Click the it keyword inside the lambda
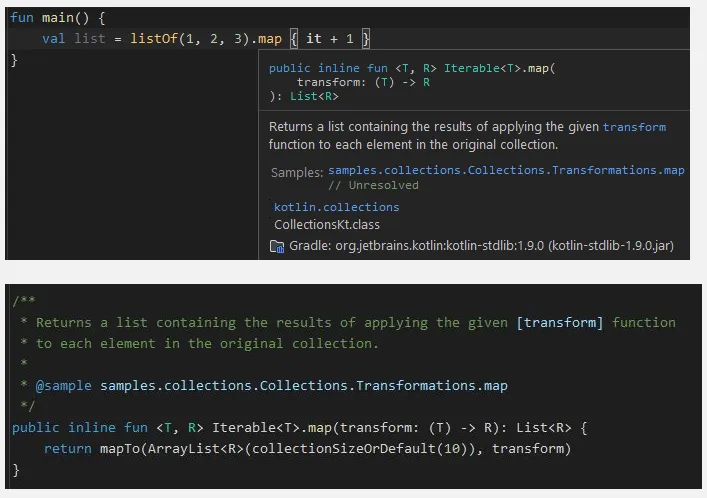707x498 pixels. [314, 39]
